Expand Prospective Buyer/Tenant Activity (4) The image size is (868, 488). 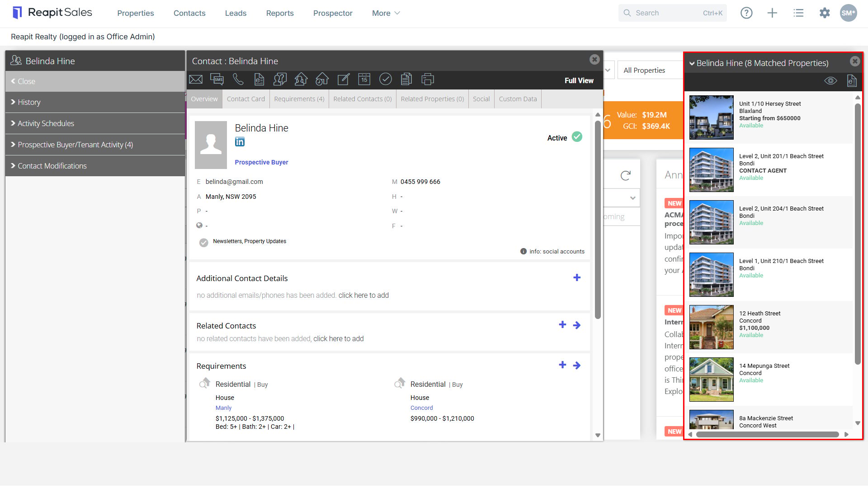pyautogui.click(x=95, y=145)
